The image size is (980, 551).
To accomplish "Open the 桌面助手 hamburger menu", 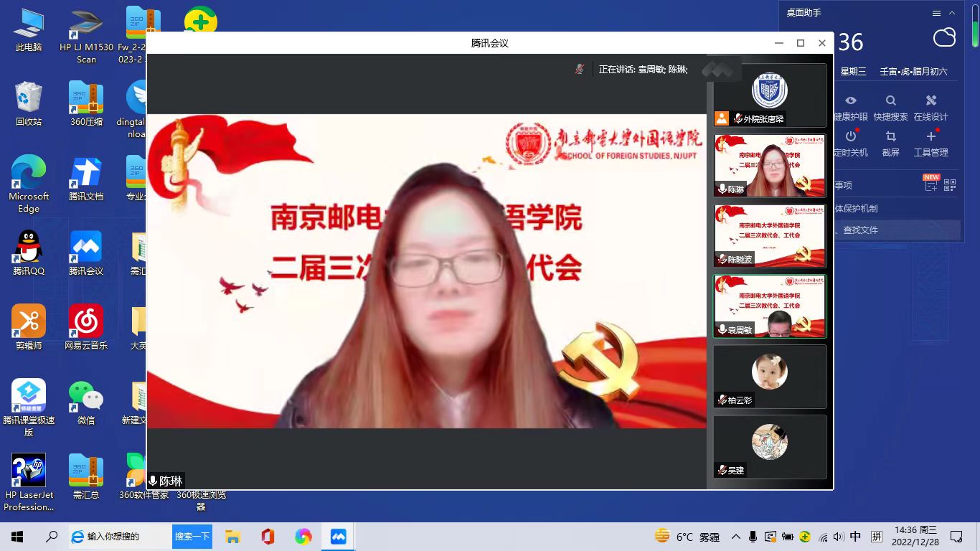I will click(x=936, y=13).
